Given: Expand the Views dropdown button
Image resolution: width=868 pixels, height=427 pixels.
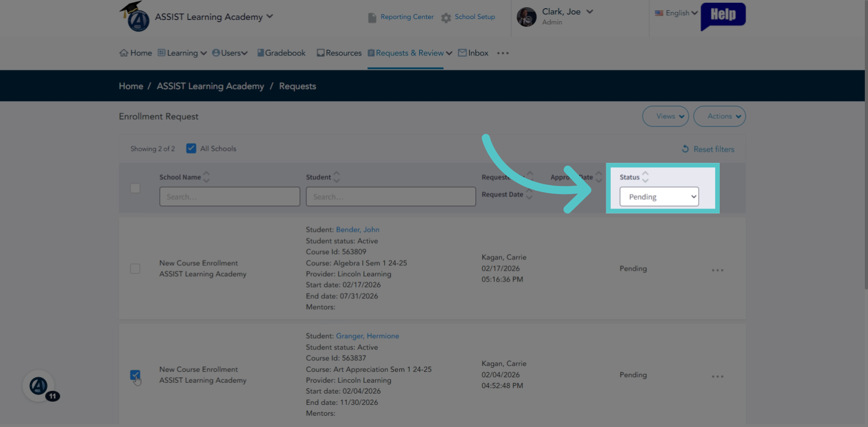Looking at the screenshot, I should pos(665,116).
